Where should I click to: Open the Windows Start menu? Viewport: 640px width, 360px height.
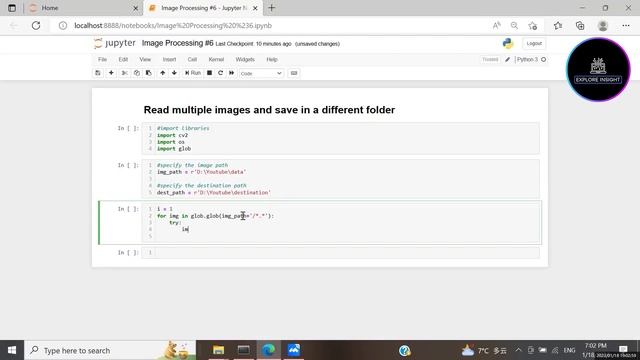click(x=12, y=350)
